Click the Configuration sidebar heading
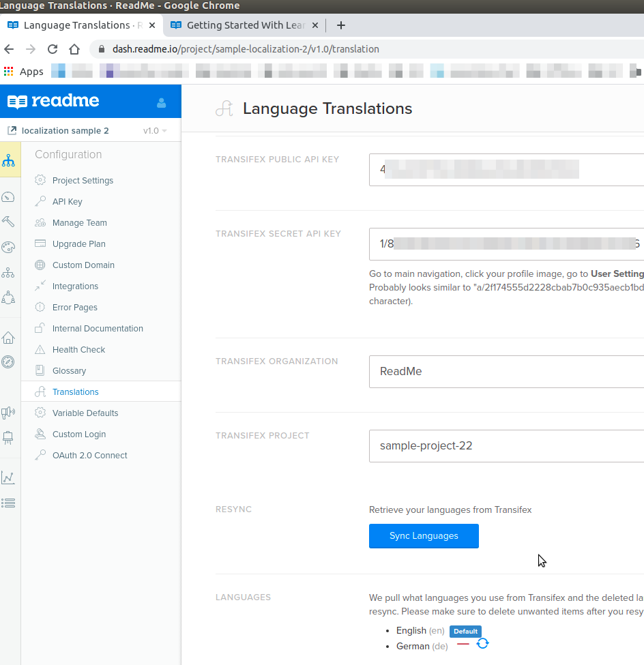Image resolution: width=644 pixels, height=665 pixels. (x=68, y=154)
